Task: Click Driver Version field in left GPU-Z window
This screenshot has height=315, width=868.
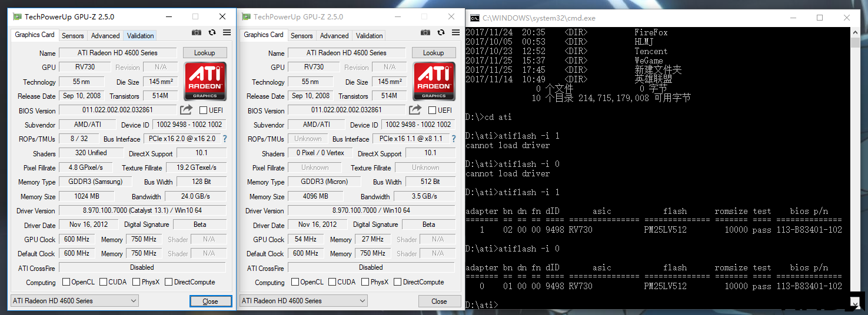Action: pos(142,210)
